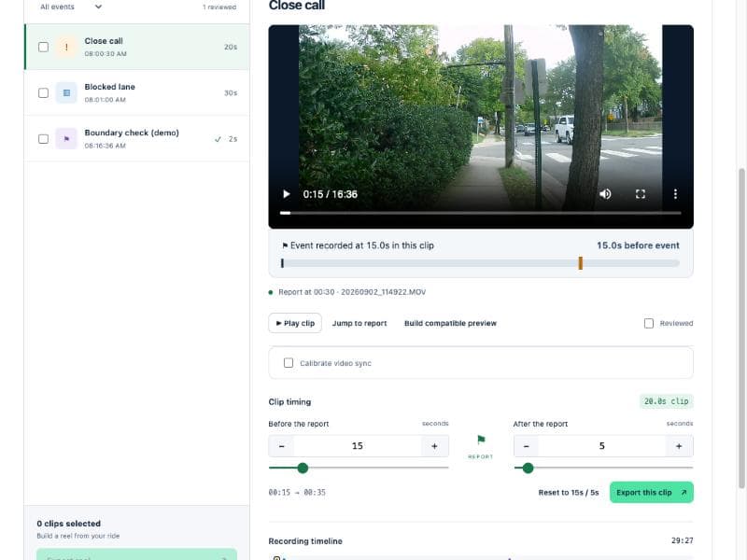Viewport: 747px width, 560px height.
Task: Open the video player more-options menu
Action: coord(675,194)
